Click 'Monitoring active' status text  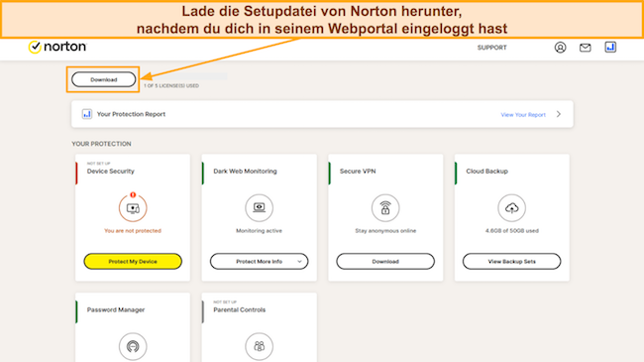[x=260, y=231]
